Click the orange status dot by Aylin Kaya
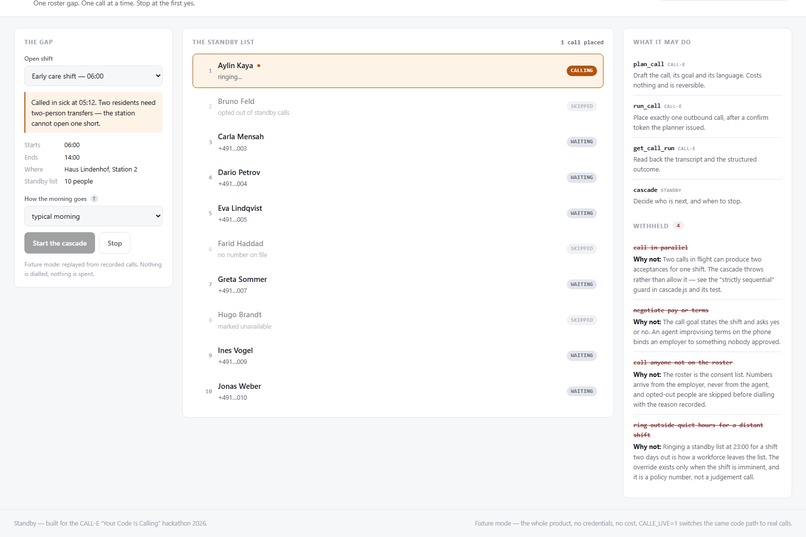 [x=259, y=66]
